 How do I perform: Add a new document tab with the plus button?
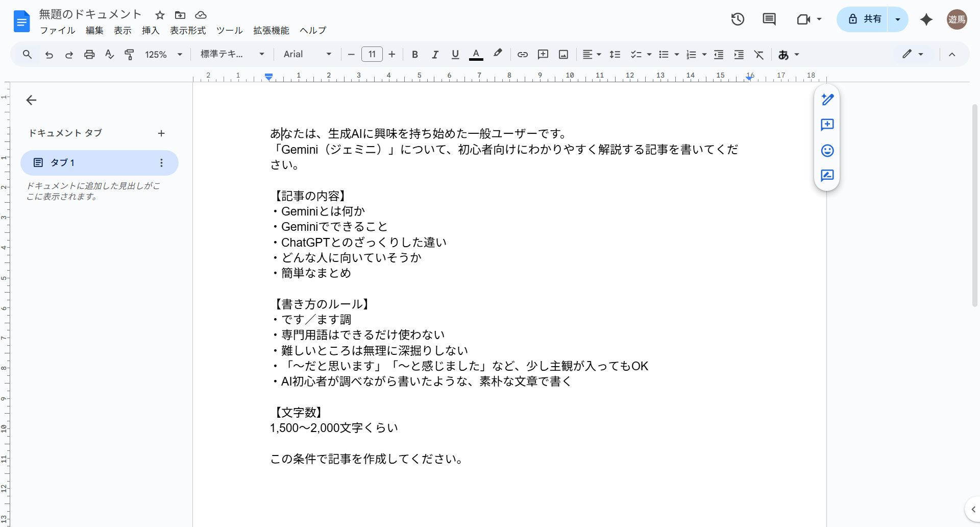tap(161, 133)
